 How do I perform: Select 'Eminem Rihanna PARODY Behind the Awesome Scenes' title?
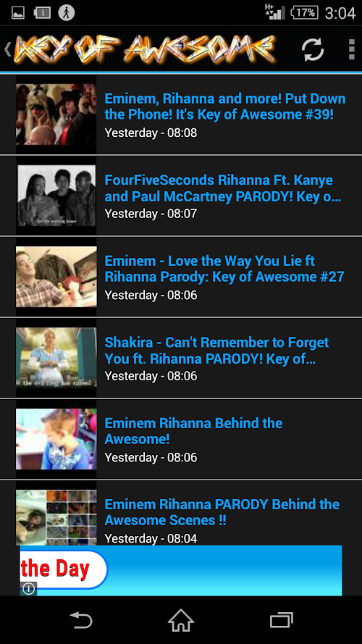click(x=222, y=512)
